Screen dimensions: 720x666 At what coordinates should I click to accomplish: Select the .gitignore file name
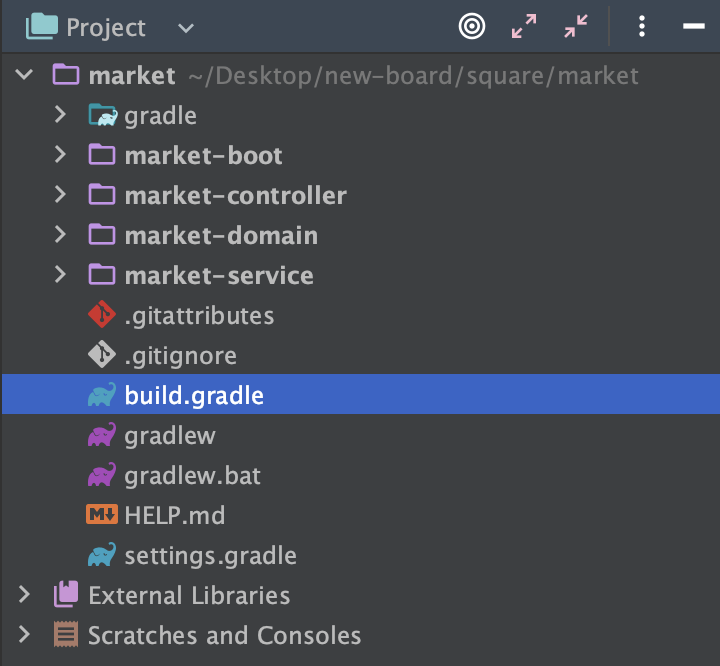point(180,356)
